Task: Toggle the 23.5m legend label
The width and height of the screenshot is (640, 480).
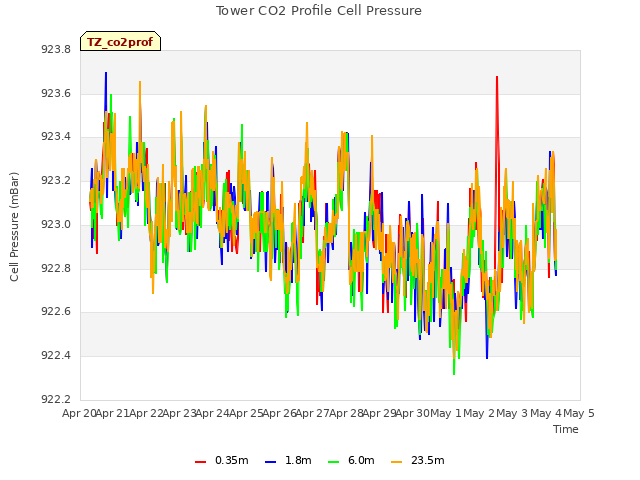Action: 428,460
